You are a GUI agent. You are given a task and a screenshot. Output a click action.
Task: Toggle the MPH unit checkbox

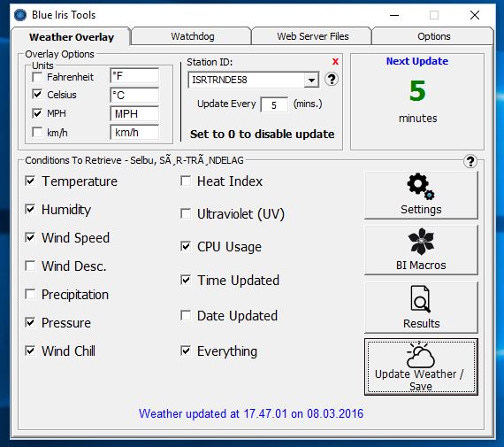(37, 113)
